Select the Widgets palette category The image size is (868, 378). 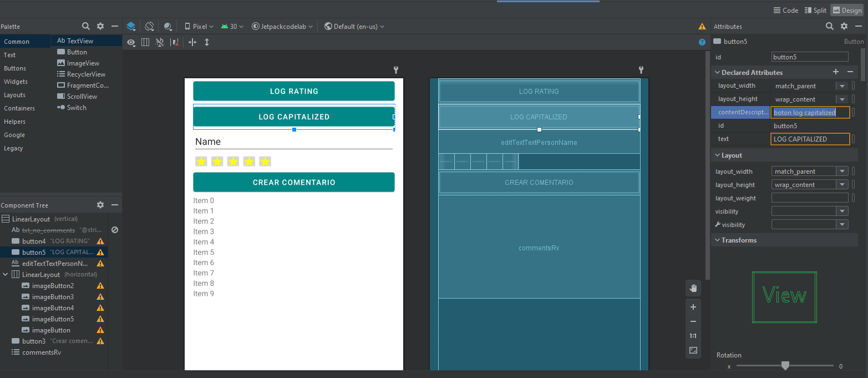point(25,82)
